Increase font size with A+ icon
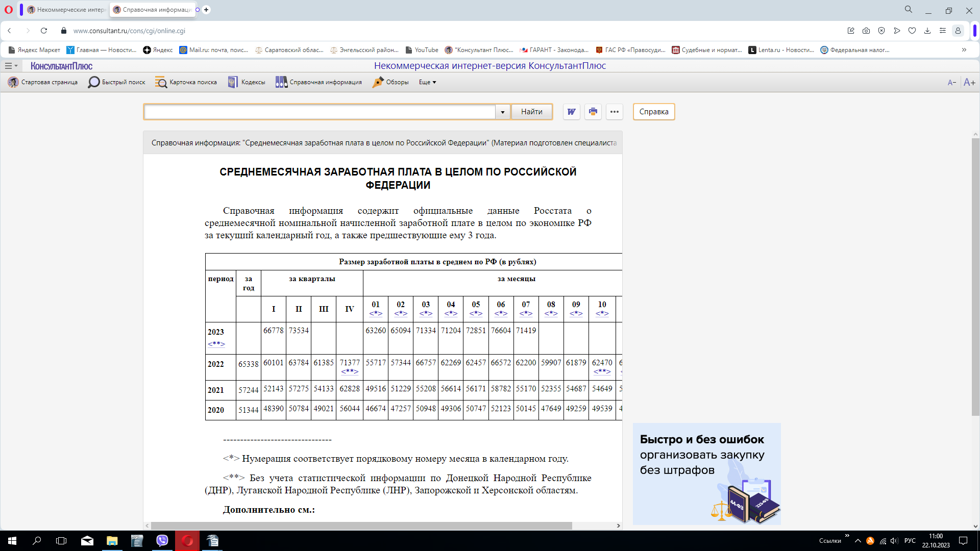The width and height of the screenshot is (980, 551). tap(969, 82)
